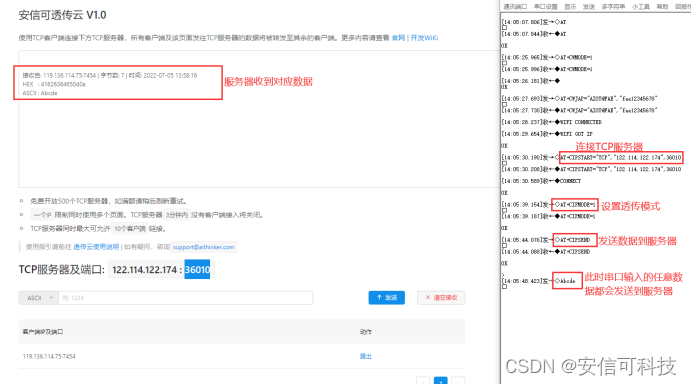Click the WIFI GOT IP log line
The image size is (692, 385).
click(x=547, y=134)
